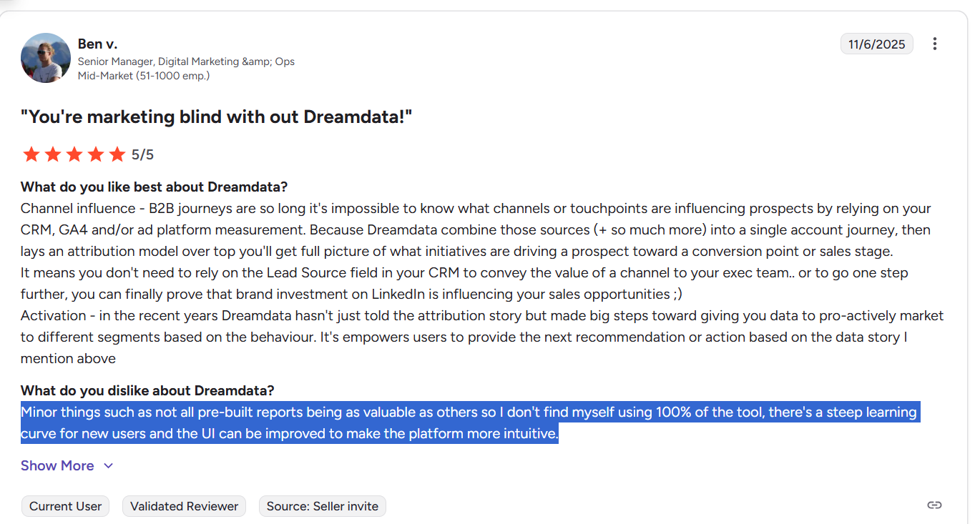Click the Source: Seller invite badge
Viewport: 980px width, 524px height.
322,506
